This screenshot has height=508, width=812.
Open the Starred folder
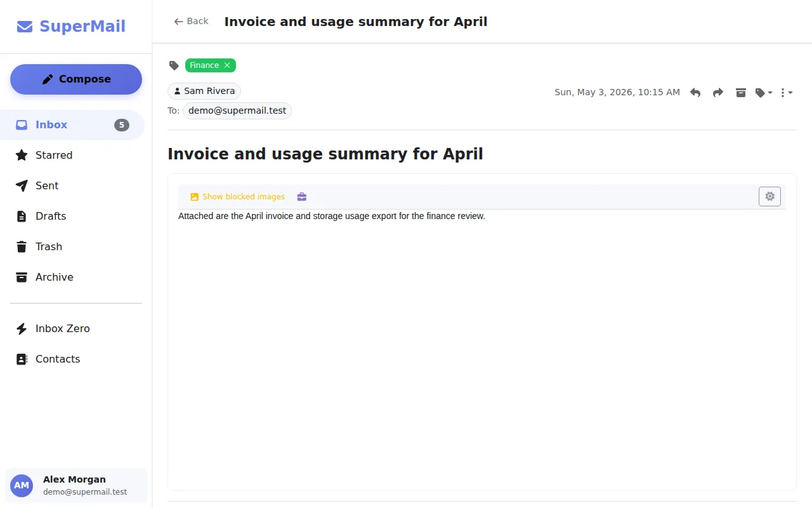[72, 156]
